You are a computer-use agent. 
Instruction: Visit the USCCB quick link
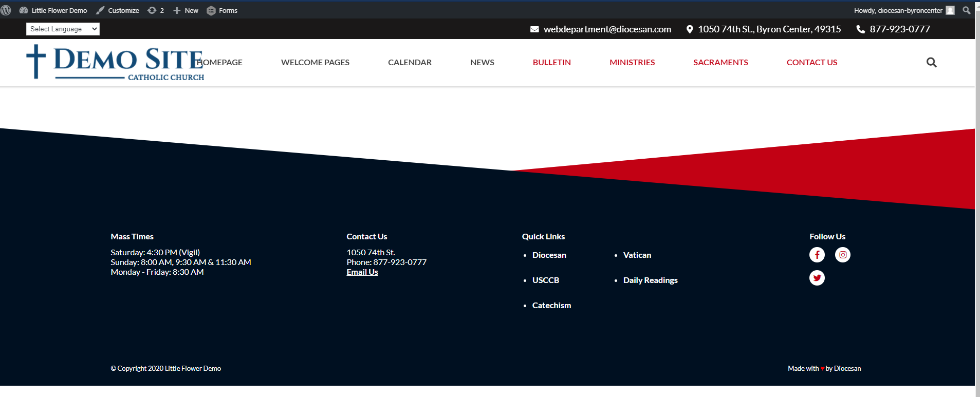pyautogui.click(x=545, y=280)
